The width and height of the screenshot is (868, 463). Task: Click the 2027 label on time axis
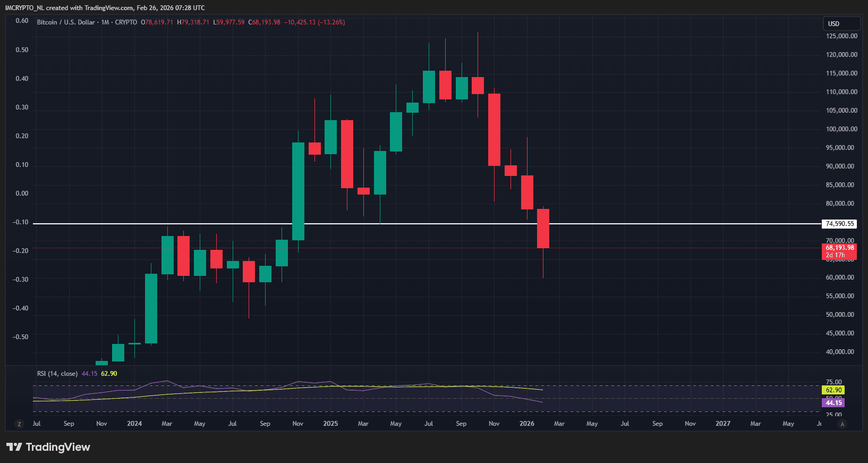(x=722, y=424)
